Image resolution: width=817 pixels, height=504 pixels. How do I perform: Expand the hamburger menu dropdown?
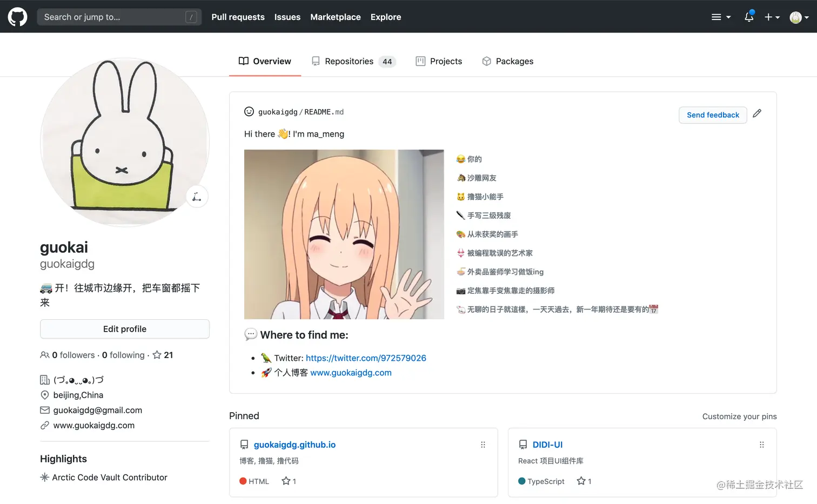tap(721, 17)
